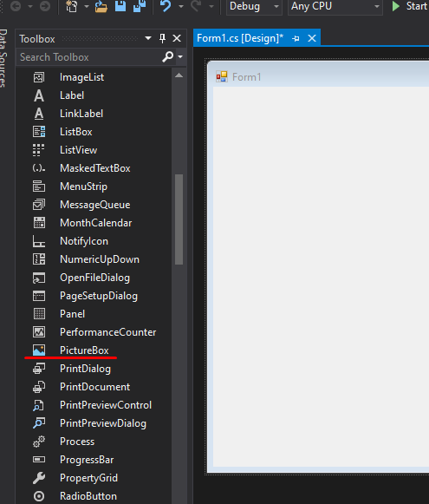Choose the PerformanceCounter icon
Screen dimensions: 429x504
point(39,332)
